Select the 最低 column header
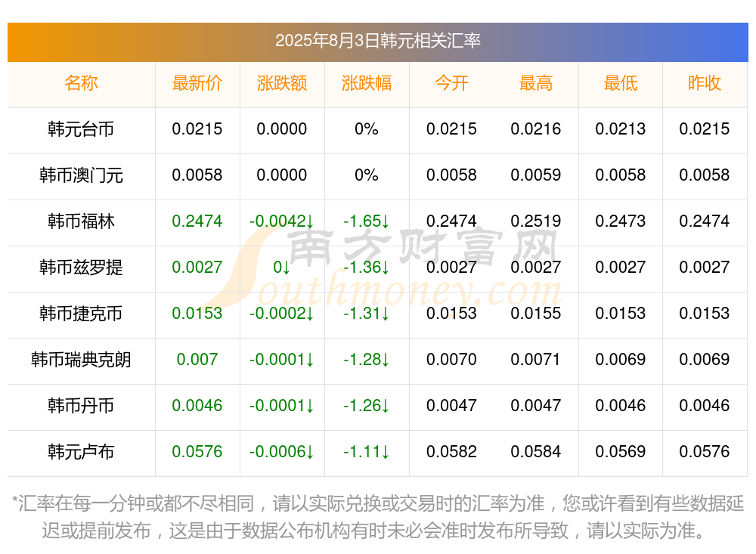This screenshot has width=756, height=554. pyautogui.click(x=621, y=83)
